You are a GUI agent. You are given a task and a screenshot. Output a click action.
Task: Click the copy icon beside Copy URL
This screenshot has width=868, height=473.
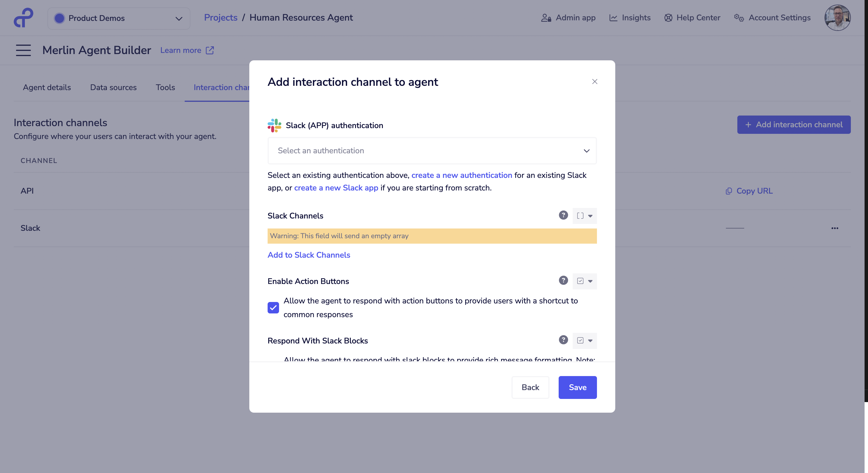[729, 191]
